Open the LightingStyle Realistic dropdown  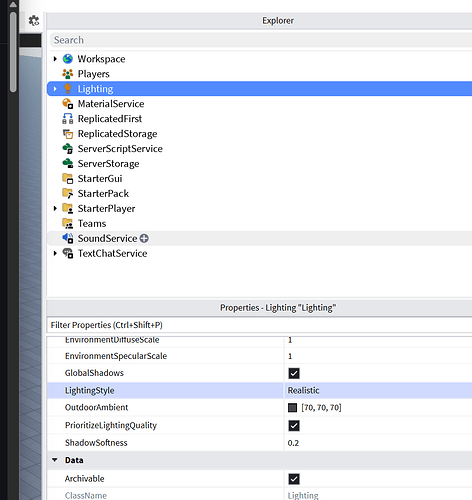pyautogui.click(x=378, y=390)
